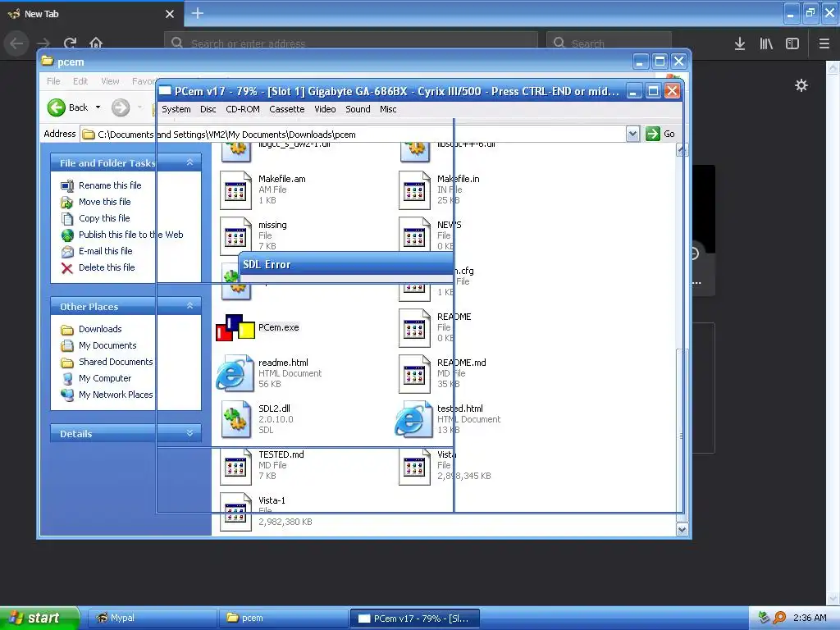Open the Back history dropdown arrow
This screenshot has width=840, height=630.
pyautogui.click(x=98, y=107)
